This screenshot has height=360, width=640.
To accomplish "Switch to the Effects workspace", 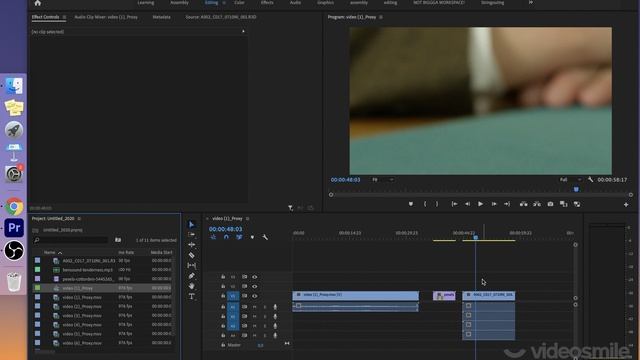I will pos(267,2).
